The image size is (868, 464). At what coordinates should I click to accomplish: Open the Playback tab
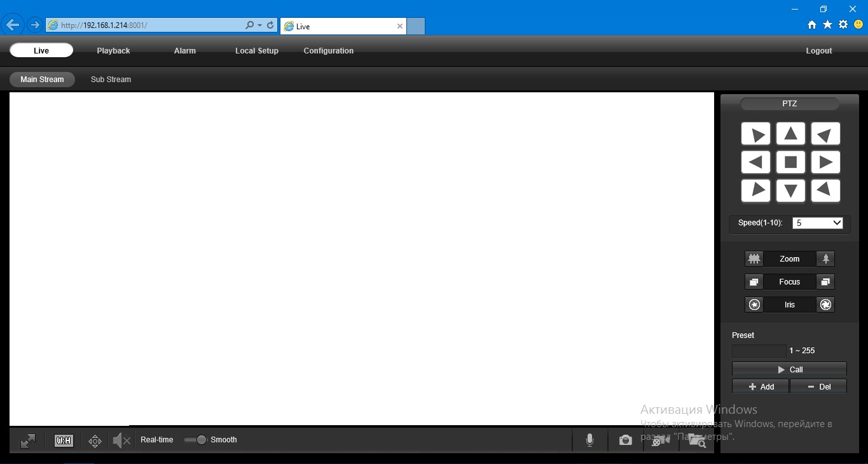click(113, 51)
